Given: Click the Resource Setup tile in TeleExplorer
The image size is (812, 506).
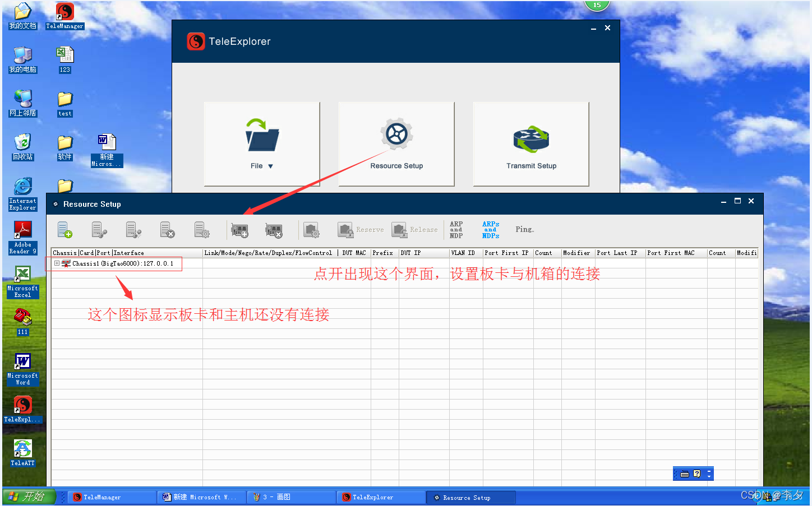Looking at the screenshot, I should pyautogui.click(x=396, y=144).
